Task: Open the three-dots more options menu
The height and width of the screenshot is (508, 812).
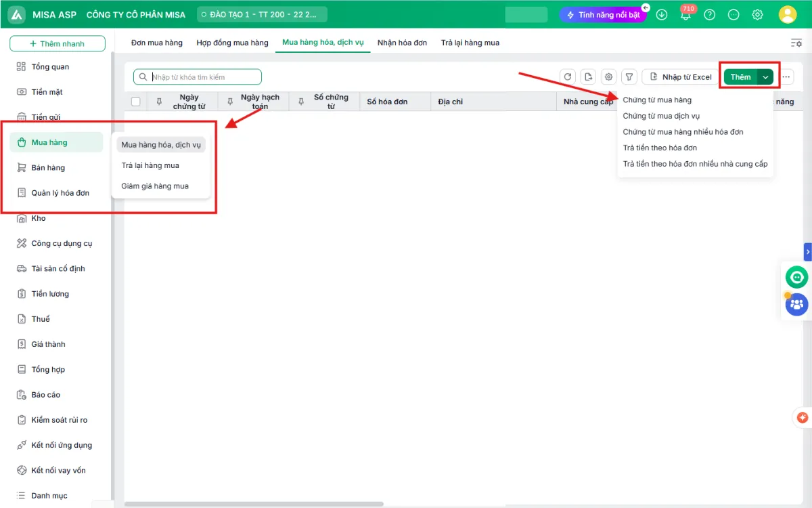Action: (x=786, y=77)
